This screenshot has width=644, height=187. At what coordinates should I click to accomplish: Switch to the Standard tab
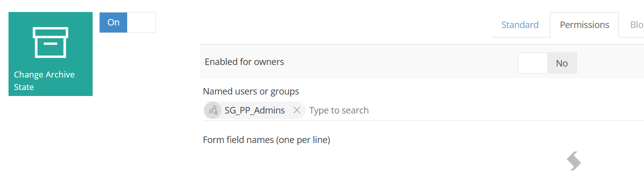(520, 24)
